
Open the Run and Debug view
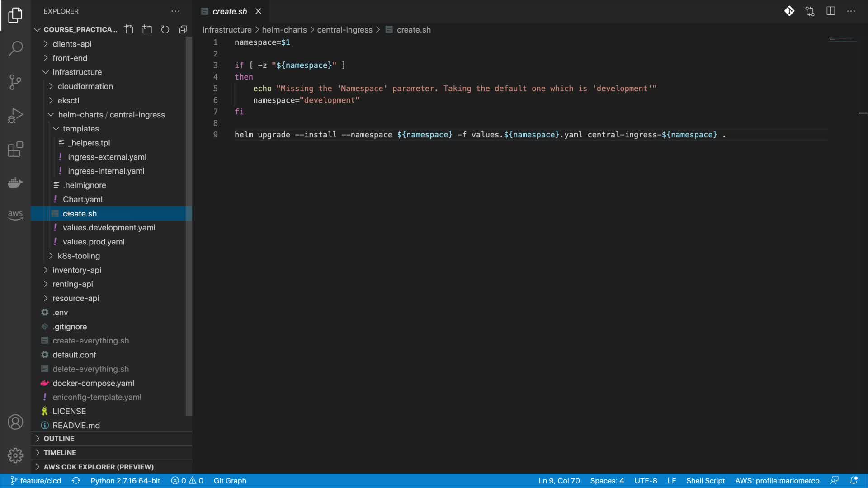pos(15,116)
